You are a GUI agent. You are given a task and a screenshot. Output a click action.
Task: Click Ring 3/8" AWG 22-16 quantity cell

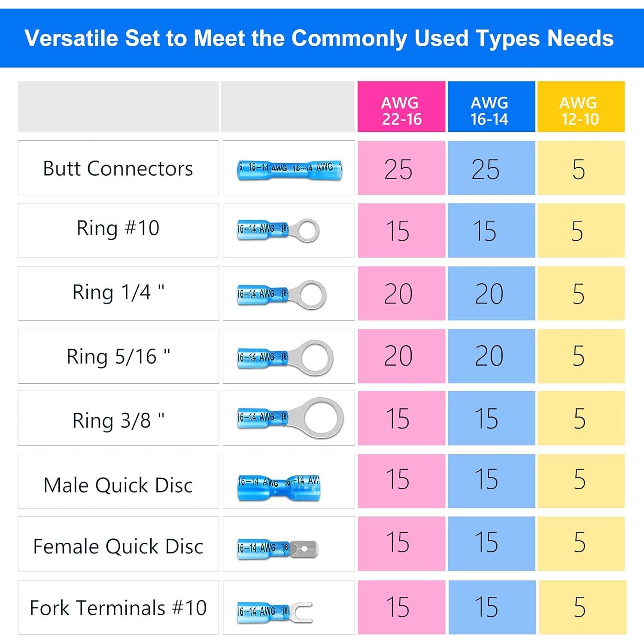(x=401, y=418)
